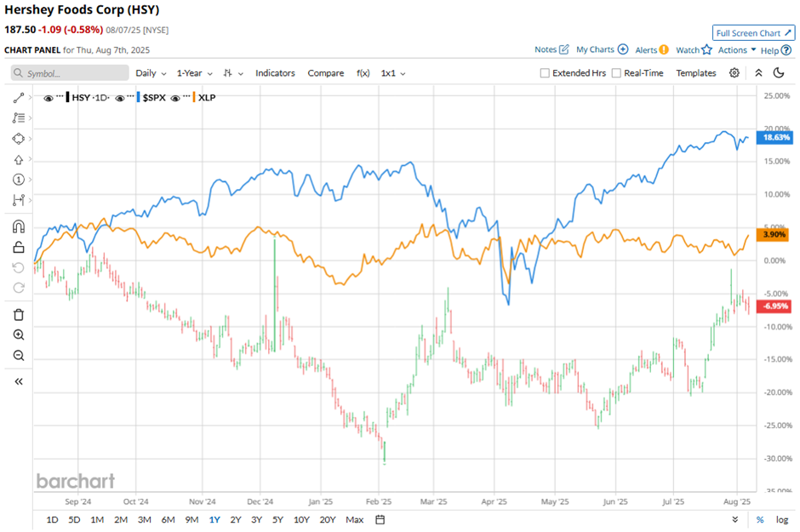Screen dimensions: 800x532
Task: Select the shapes polygon tool
Action: (19, 139)
